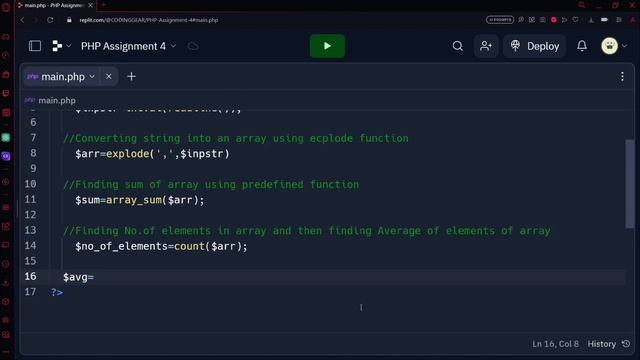Toggle the Replit sidebar panel icon
The image size is (640, 360).
coord(35,46)
